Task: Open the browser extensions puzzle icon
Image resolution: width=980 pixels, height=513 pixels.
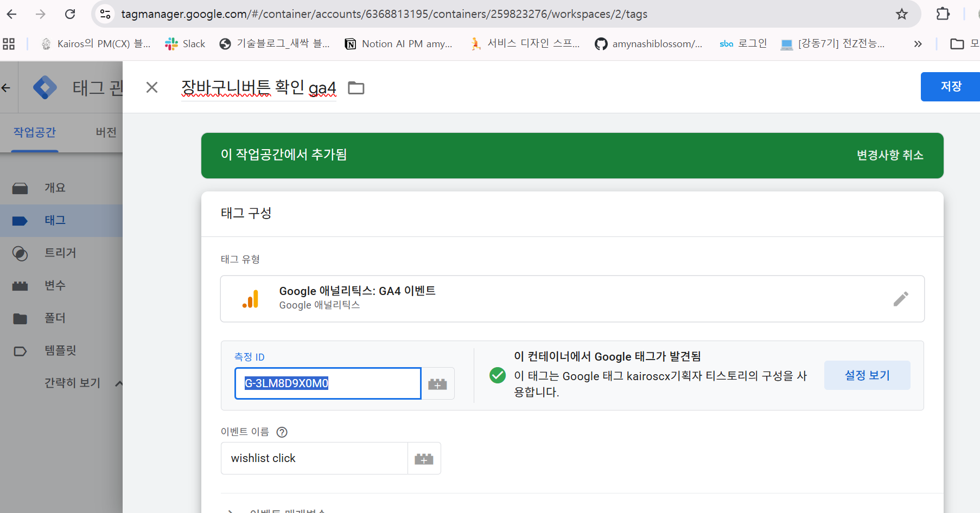Action: pos(943,14)
